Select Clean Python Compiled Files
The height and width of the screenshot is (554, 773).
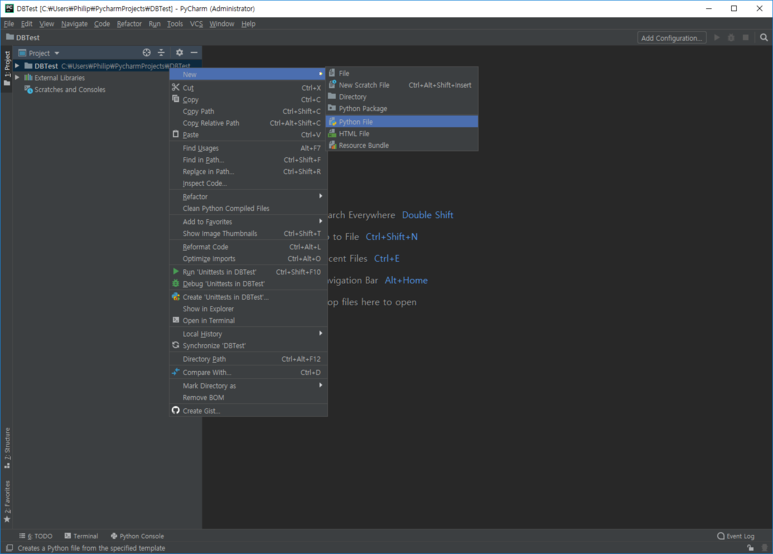pos(248,208)
